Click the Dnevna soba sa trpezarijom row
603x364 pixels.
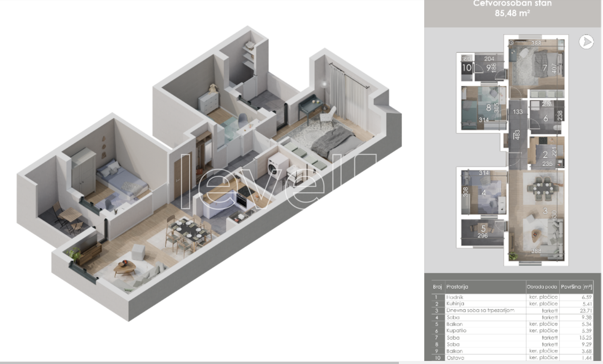tap(512, 311)
